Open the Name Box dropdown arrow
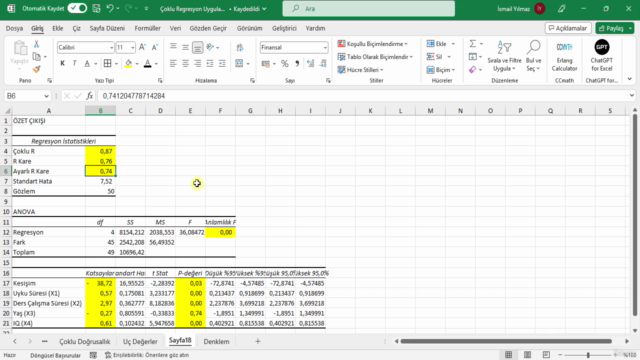This screenshot has height=360, width=640. (46, 96)
